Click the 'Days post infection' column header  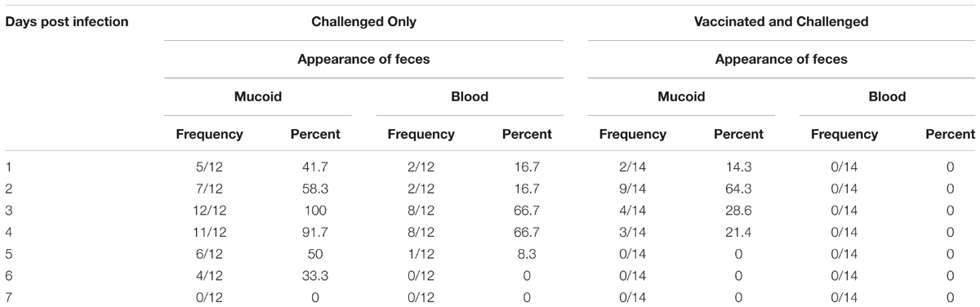pos(67,22)
